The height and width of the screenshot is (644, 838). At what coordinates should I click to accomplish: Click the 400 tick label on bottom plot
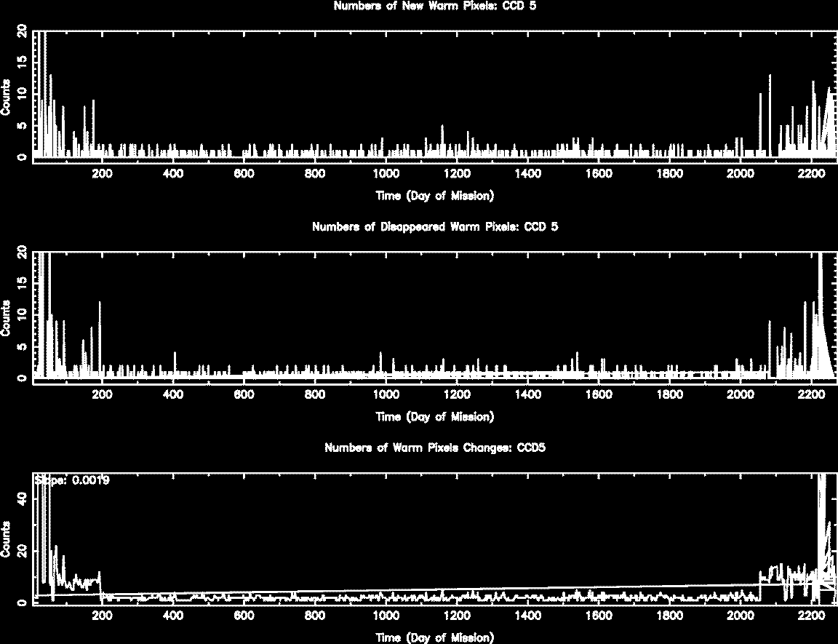click(x=172, y=615)
